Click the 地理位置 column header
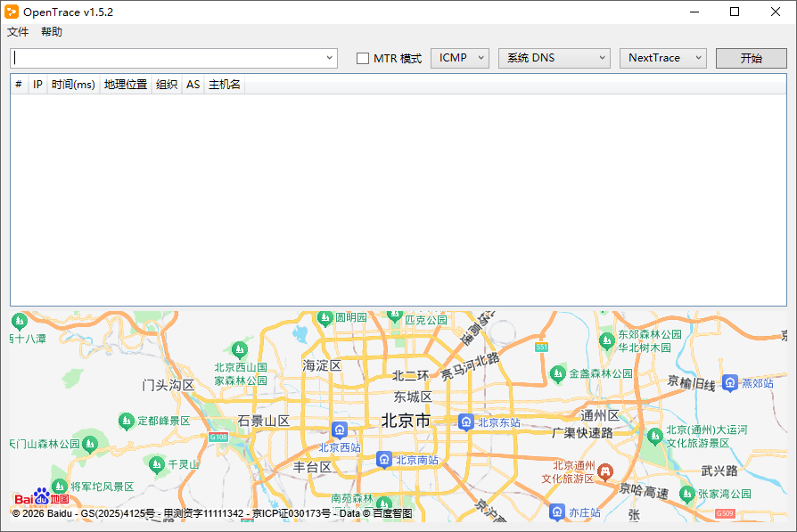The image size is (797, 532). pyautogui.click(x=126, y=85)
